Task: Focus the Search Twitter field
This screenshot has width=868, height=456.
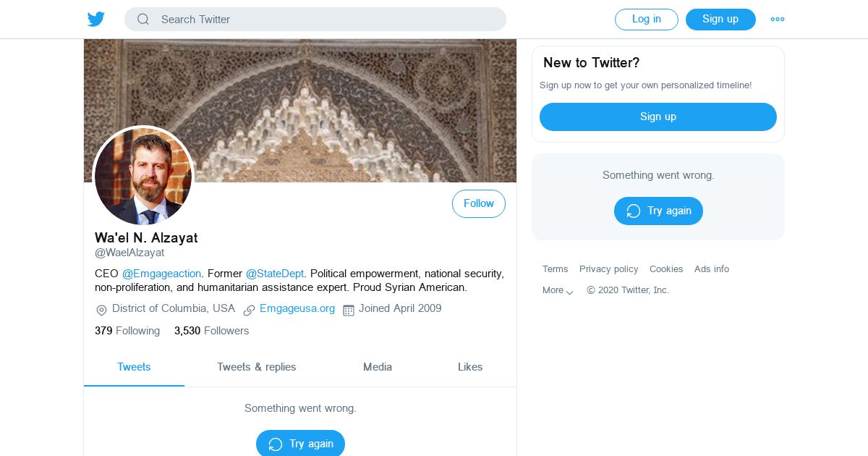Action: point(325,20)
